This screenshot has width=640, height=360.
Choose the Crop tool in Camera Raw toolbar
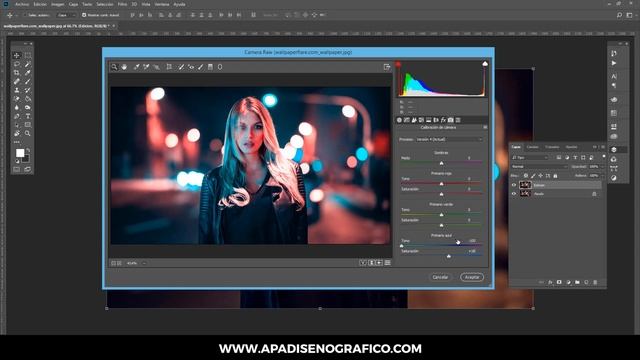pos(169,67)
